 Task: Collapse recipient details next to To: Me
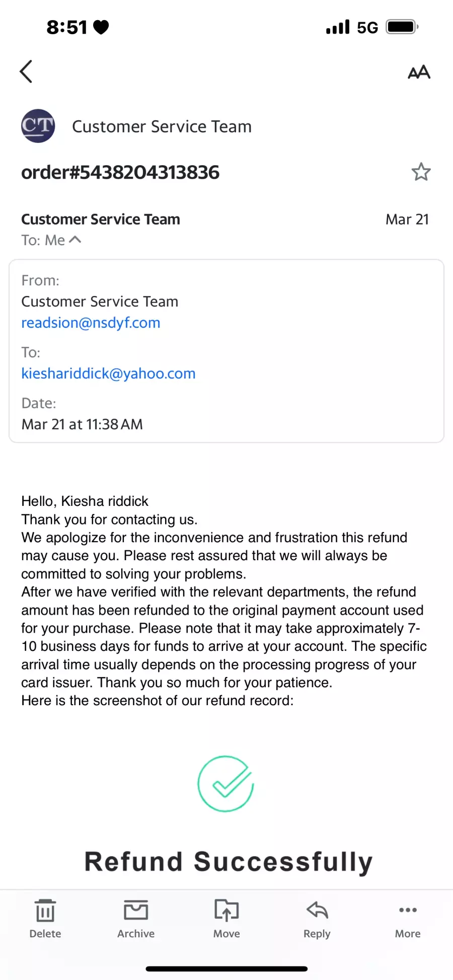pyautogui.click(x=75, y=240)
